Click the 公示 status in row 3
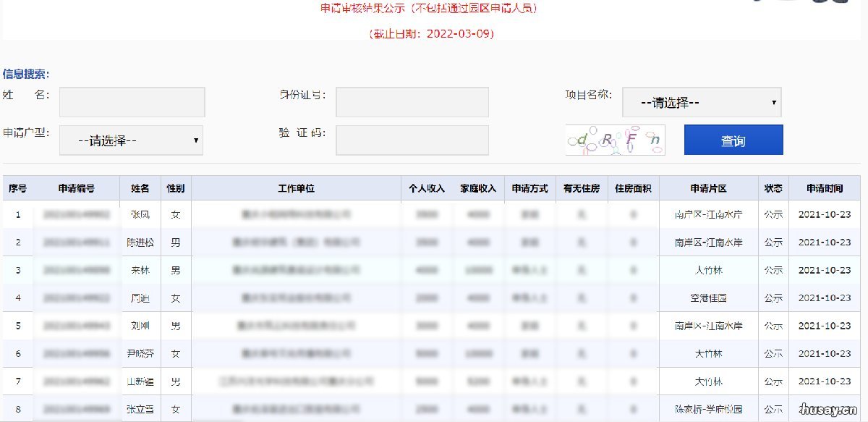Image resolution: width=868 pixels, height=422 pixels. point(773,270)
